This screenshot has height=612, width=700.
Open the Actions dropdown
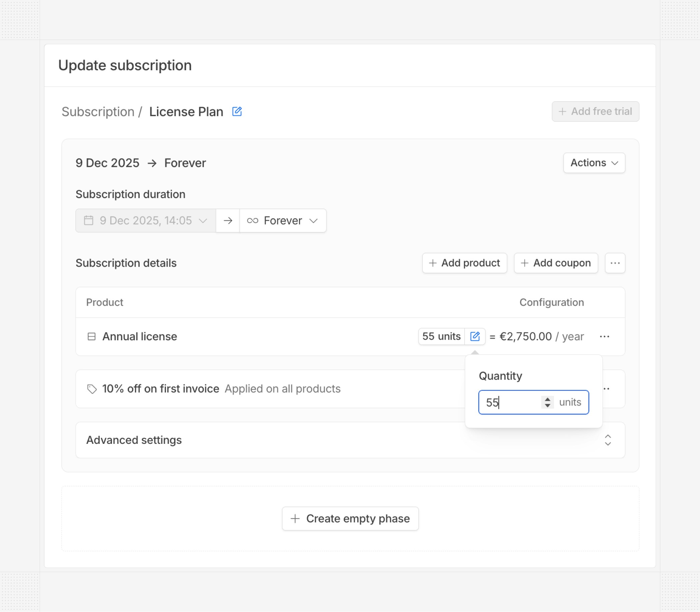[594, 163]
